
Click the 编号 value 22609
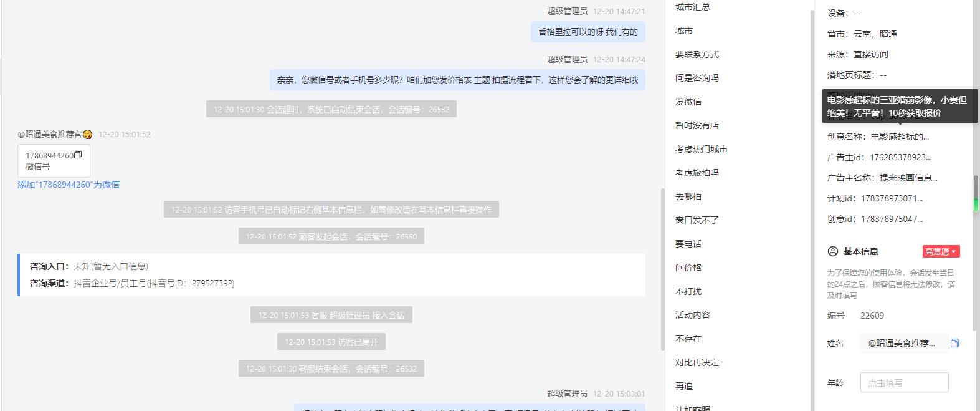click(x=872, y=316)
